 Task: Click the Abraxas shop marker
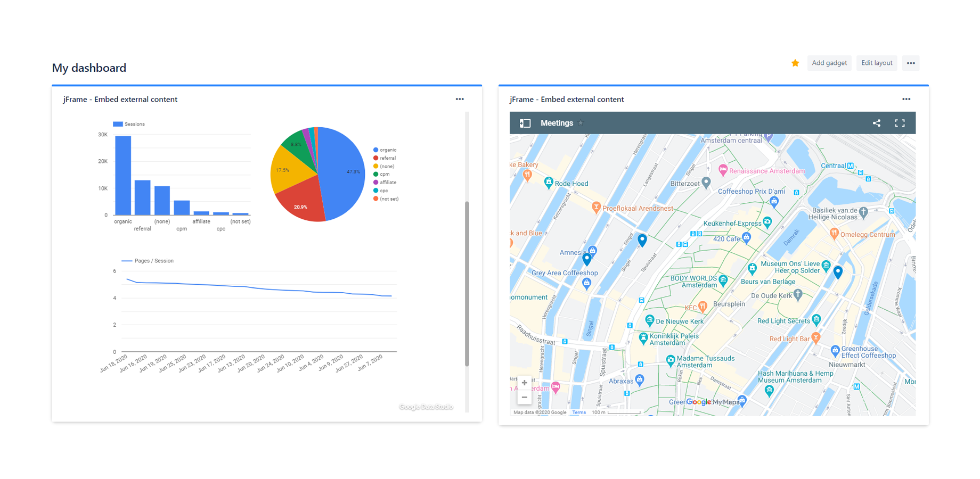pyautogui.click(x=640, y=379)
